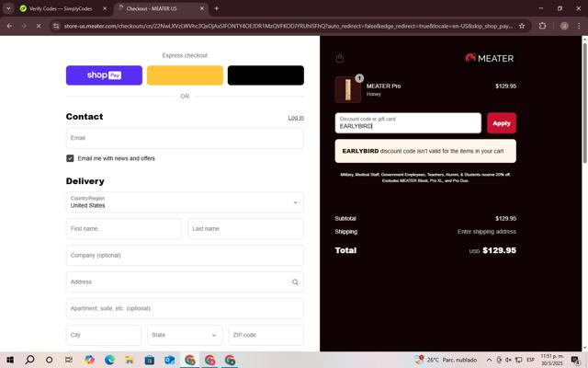This screenshot has width=588, height=368.
Task: Click the ZIP code field
Action: click(266, 335)
